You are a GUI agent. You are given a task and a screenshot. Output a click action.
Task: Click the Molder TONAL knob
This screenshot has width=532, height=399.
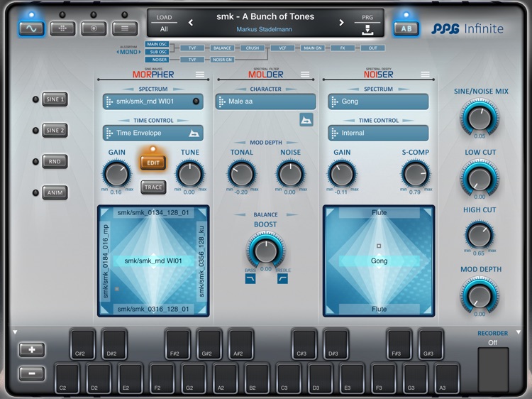pos(242,174)
